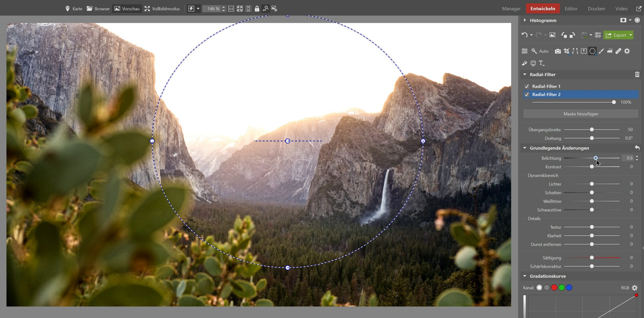644x318 pixels.
Task: Open the Export dropdown arrow
Action: 631,35
